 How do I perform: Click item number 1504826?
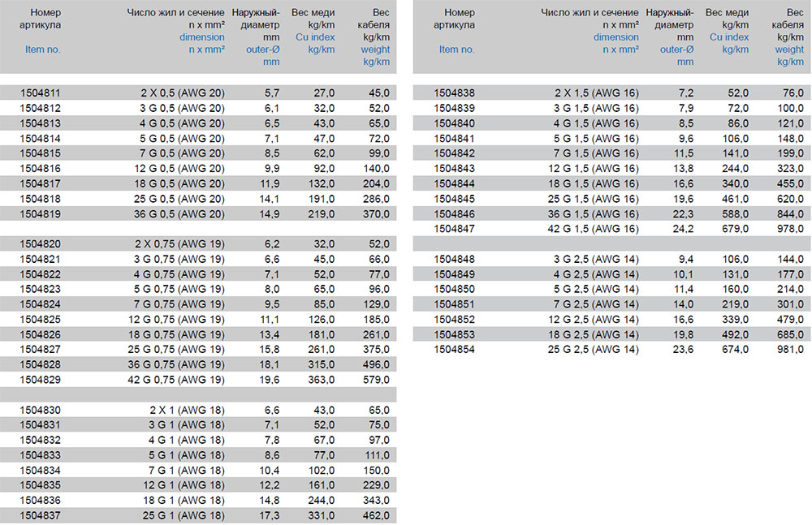click(40, 334)
